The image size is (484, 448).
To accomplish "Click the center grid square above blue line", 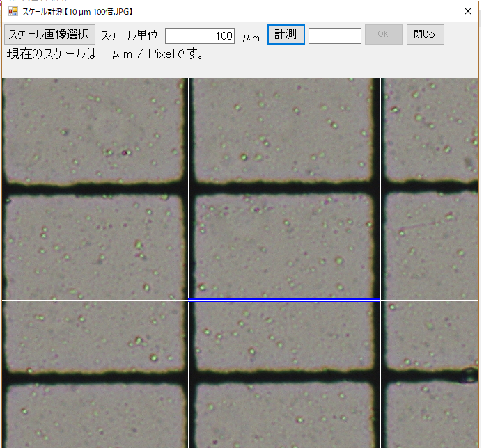I will [x=284, y=243].
